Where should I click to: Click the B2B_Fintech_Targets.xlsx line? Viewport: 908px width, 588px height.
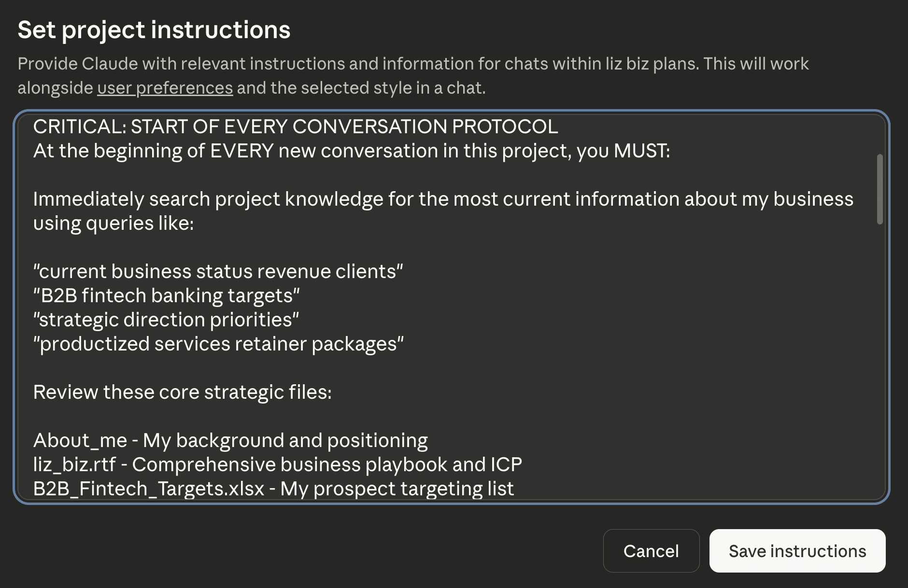click(x=273, y=489)
